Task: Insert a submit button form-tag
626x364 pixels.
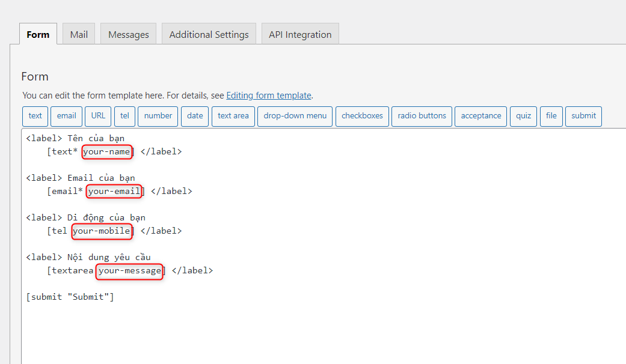Action: [x=583, y=116]
